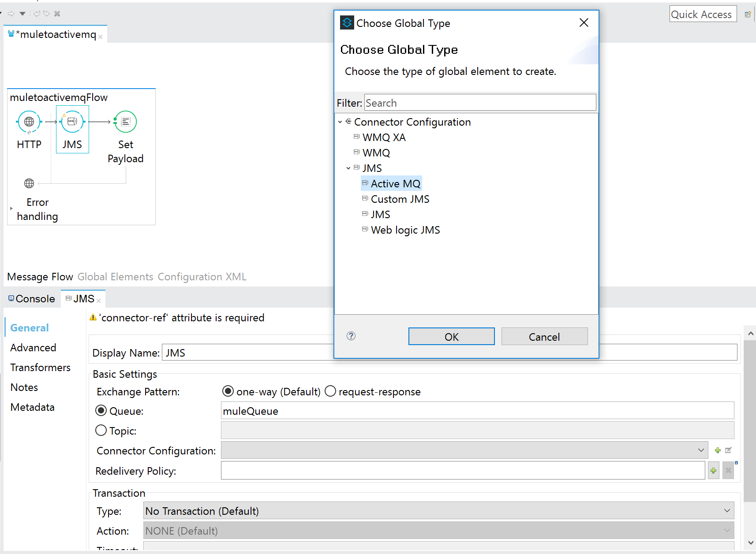Collapse the JMS tree node

coord(348,168)
